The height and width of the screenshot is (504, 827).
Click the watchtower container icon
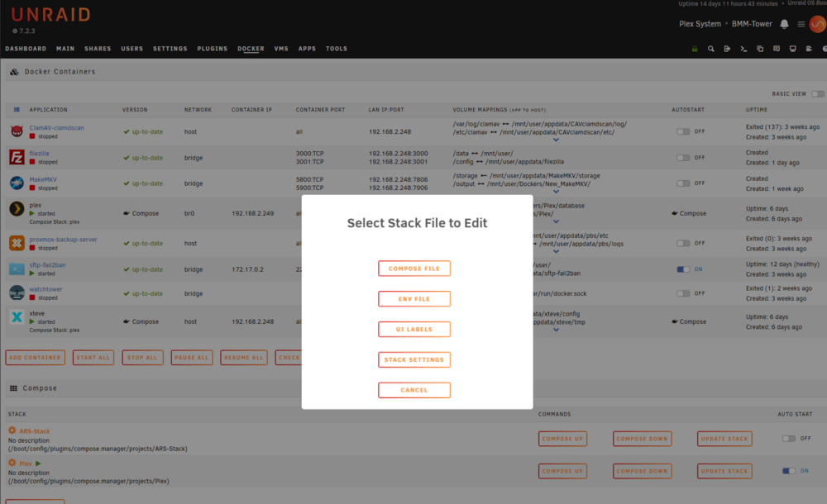[x=17, y=292]
